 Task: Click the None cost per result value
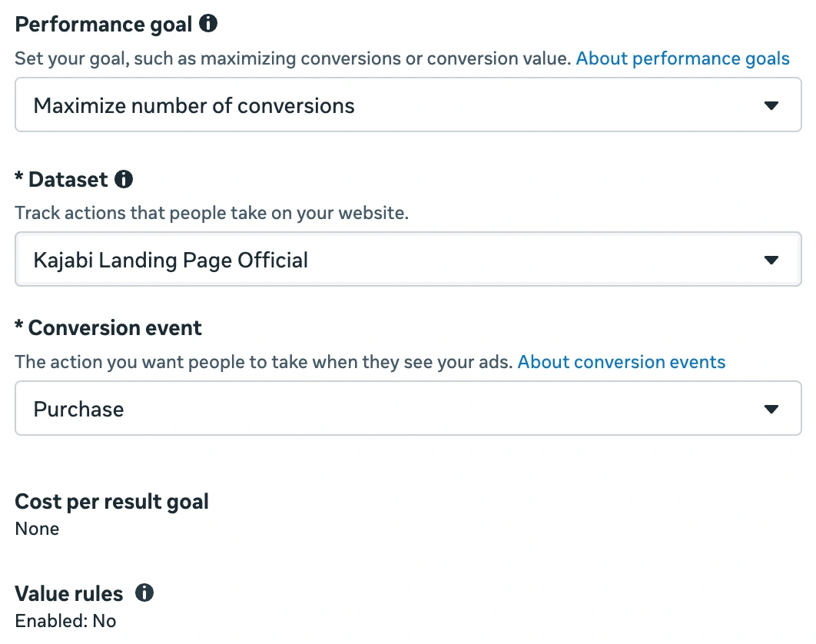click(x=37, y=529)
